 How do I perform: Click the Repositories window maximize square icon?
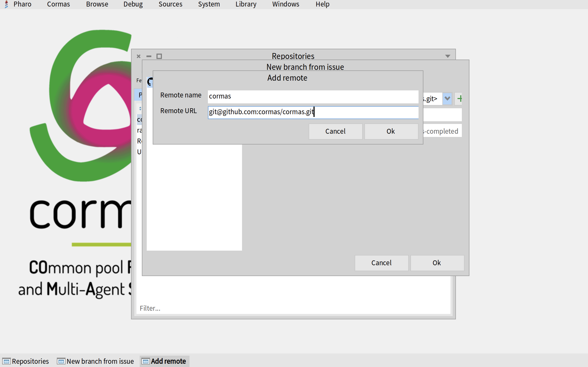pos(159,56)
